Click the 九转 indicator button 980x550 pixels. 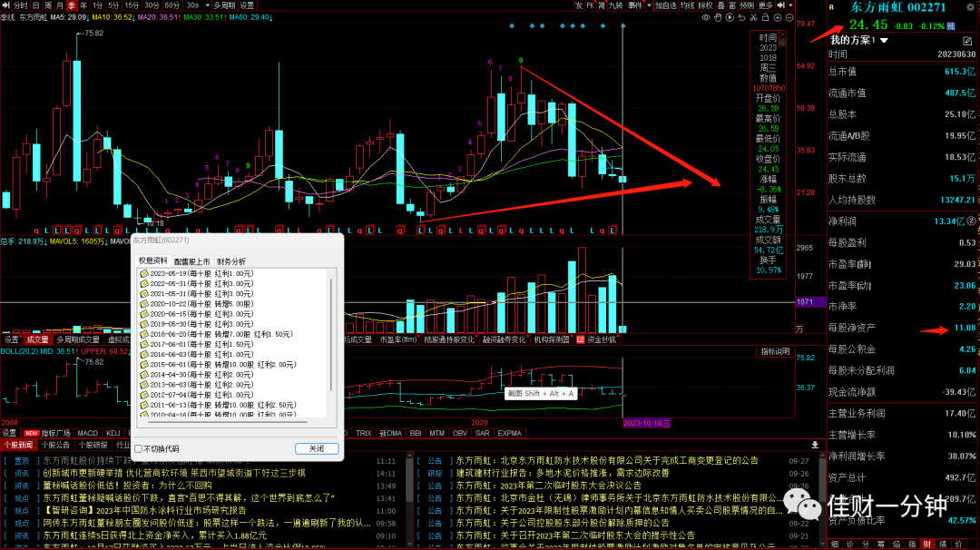(x=616, y=5)
